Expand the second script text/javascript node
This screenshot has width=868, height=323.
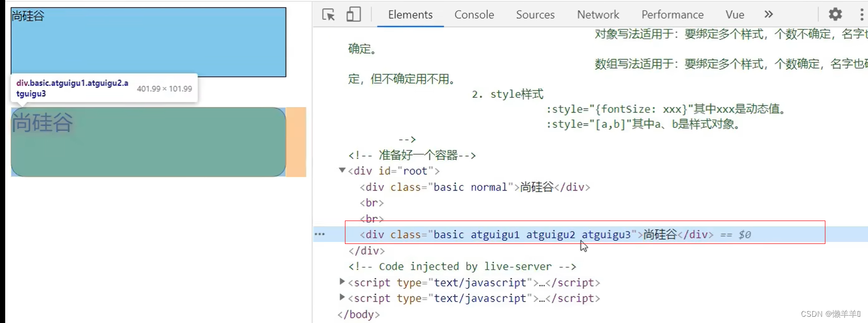pos(342,298)
